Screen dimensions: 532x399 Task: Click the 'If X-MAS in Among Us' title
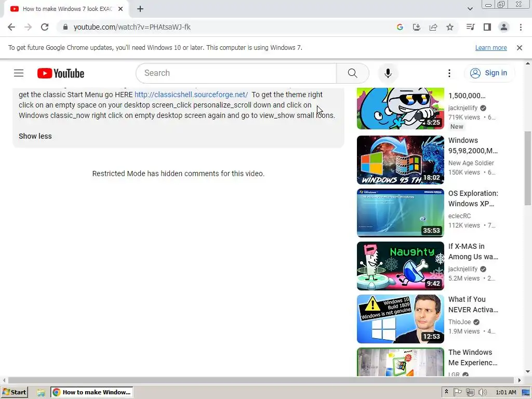tap(473, 251)
